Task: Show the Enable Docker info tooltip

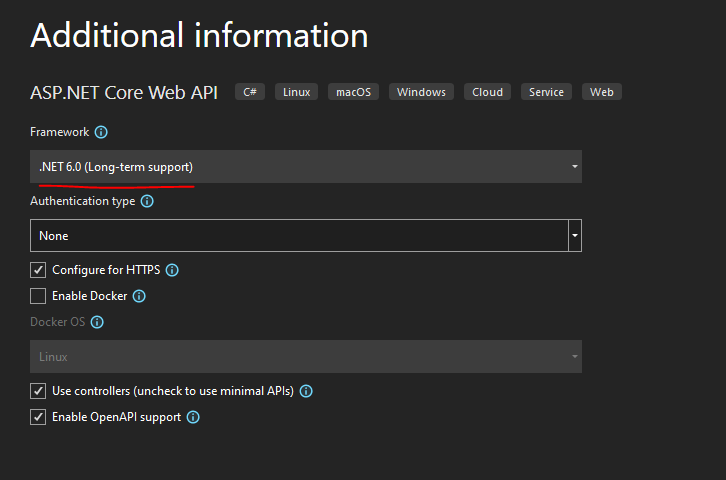Action: point(139,296)
